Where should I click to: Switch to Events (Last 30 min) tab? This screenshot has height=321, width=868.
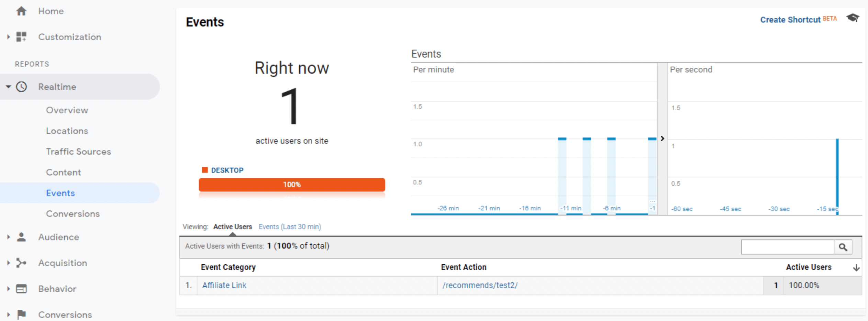coord(290,227)
